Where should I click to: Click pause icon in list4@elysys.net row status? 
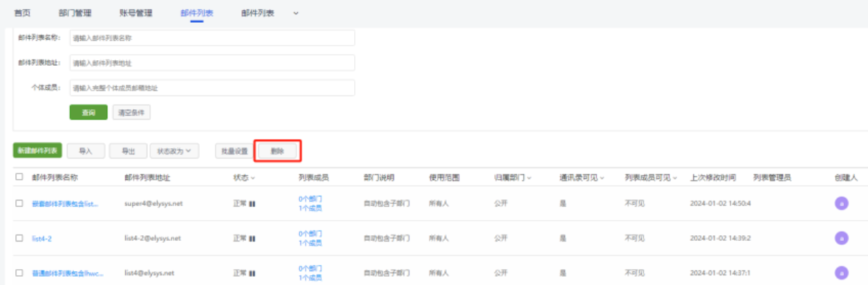tap(251, 273)
